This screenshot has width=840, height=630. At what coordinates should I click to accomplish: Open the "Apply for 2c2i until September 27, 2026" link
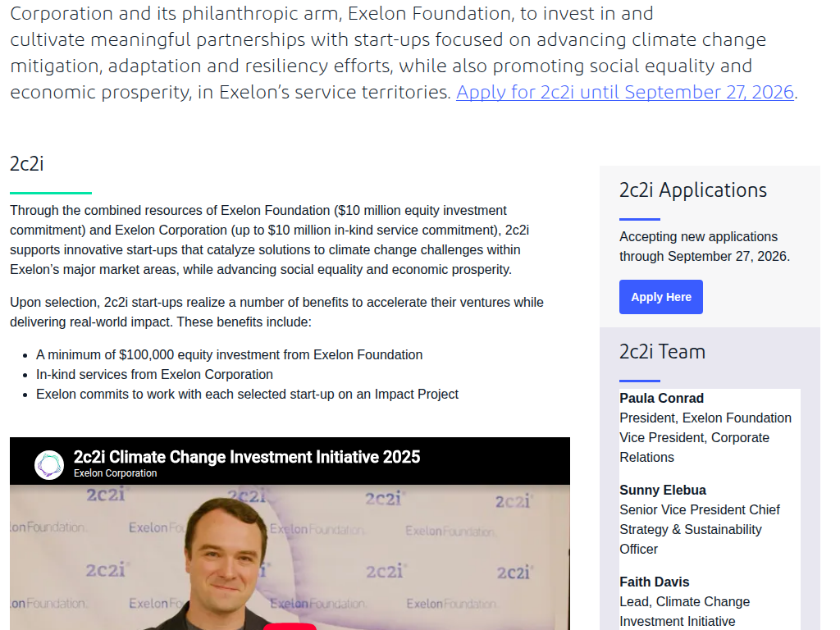pos(624,92)
